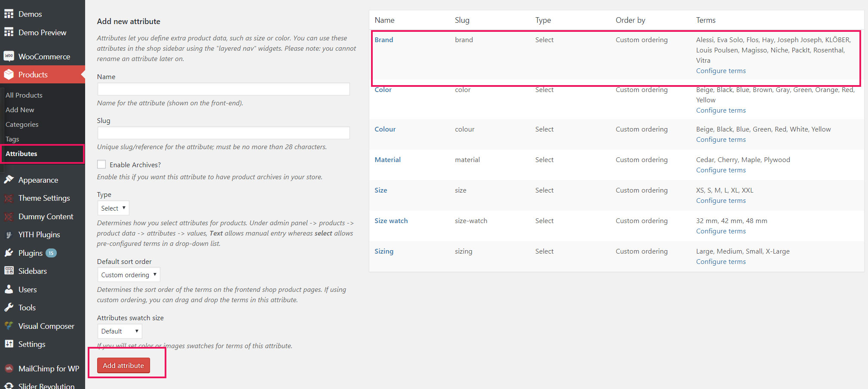Open Tags submenu item

pos(12,139)
